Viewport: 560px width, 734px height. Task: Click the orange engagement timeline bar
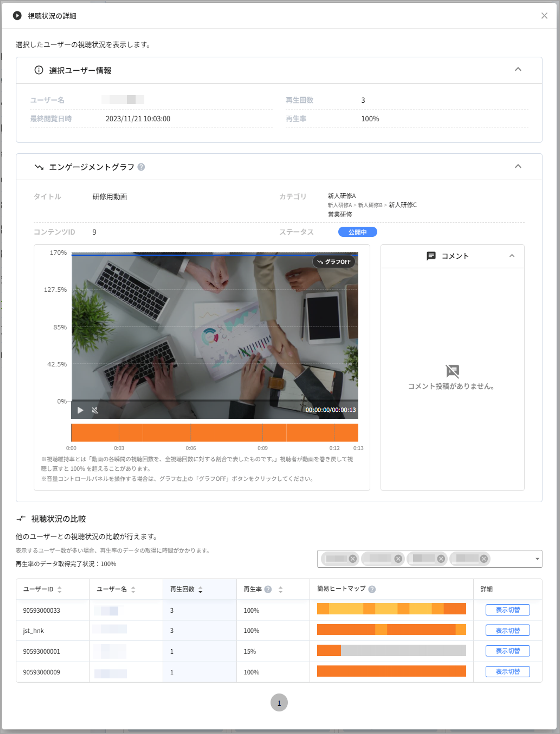[215, 432]
